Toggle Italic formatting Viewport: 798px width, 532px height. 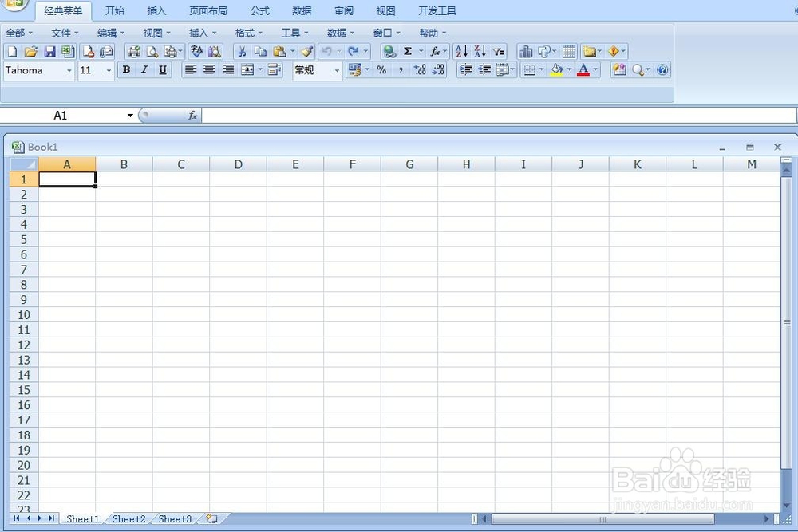click(144, 70)
